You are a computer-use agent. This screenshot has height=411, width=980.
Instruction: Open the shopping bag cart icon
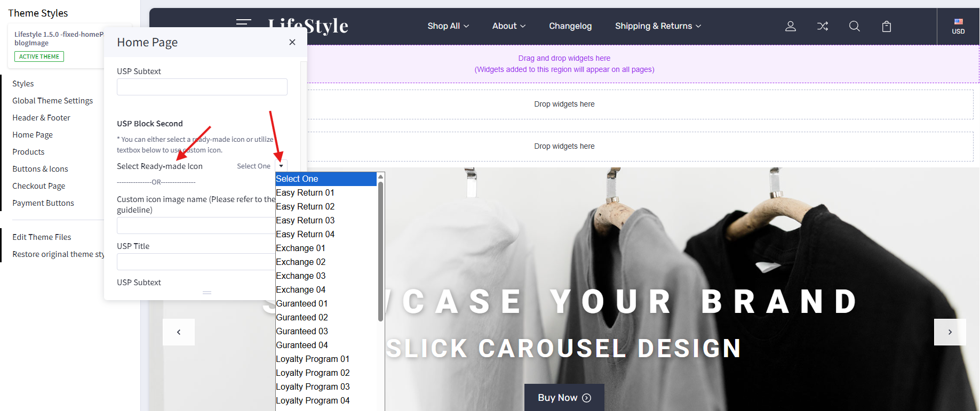pos(886,26)
